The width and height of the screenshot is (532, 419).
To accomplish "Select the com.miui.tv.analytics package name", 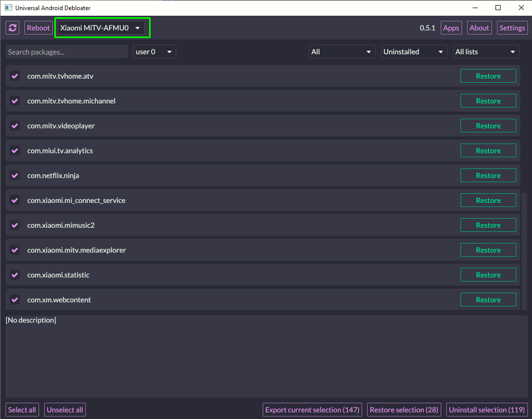I will coord(60,150).
